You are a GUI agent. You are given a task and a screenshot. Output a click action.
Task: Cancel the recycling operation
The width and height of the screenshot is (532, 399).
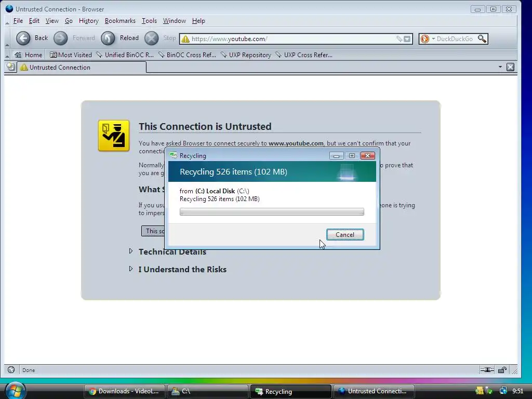click(345, 235)
